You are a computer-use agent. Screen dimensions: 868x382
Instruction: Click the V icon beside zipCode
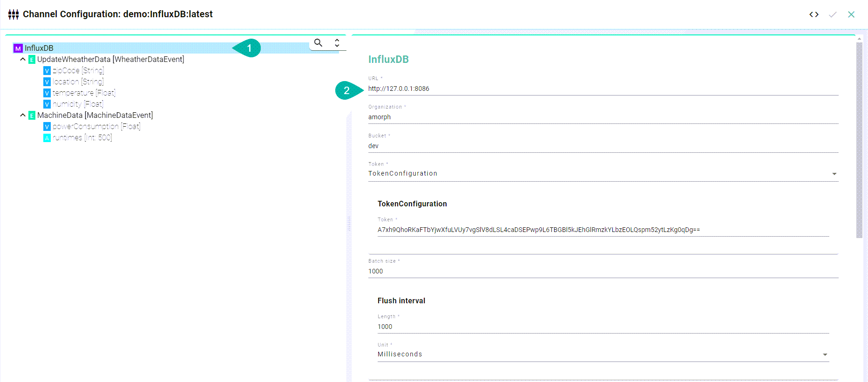[x=47, y=71]
